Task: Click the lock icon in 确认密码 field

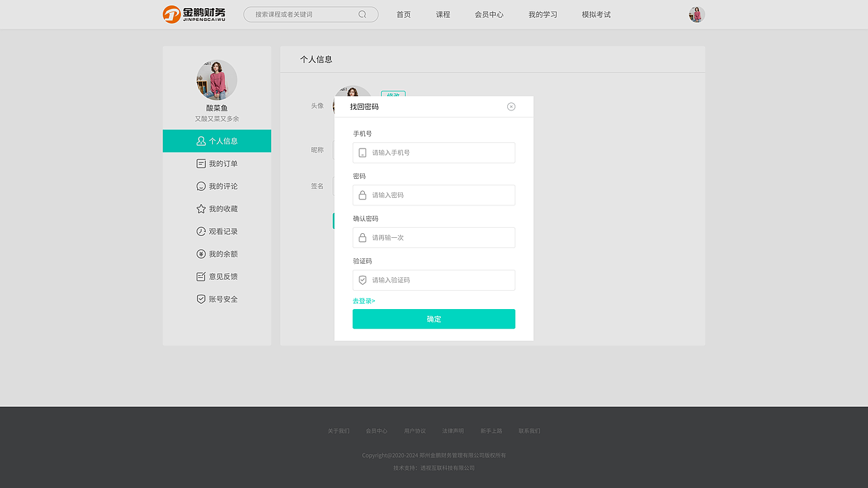Action: click(362, 238)
